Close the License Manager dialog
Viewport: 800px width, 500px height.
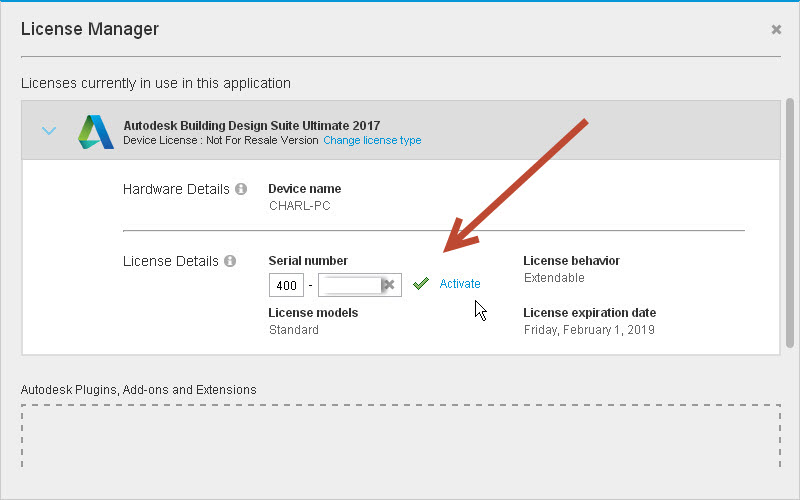776,30
